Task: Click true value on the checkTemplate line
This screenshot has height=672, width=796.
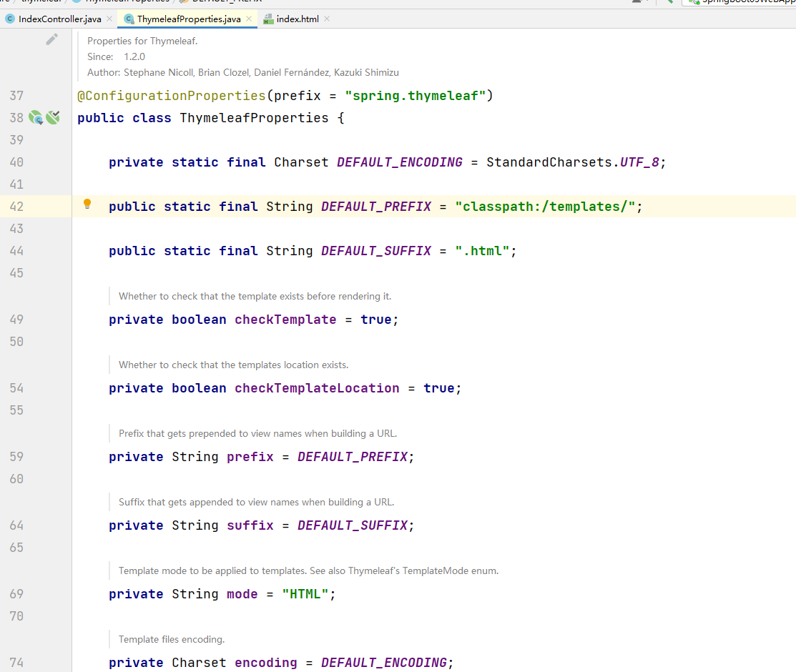Action: (x=375, y=320)
